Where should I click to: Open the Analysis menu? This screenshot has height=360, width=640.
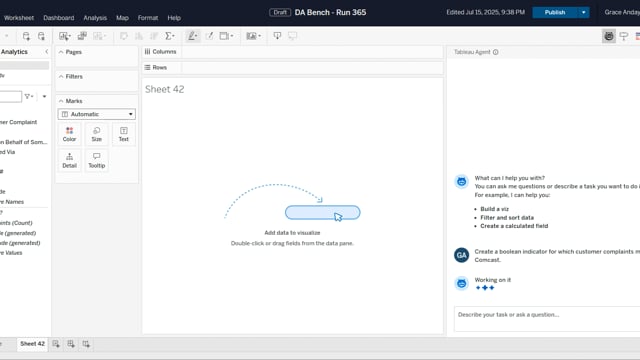point(95,18)
